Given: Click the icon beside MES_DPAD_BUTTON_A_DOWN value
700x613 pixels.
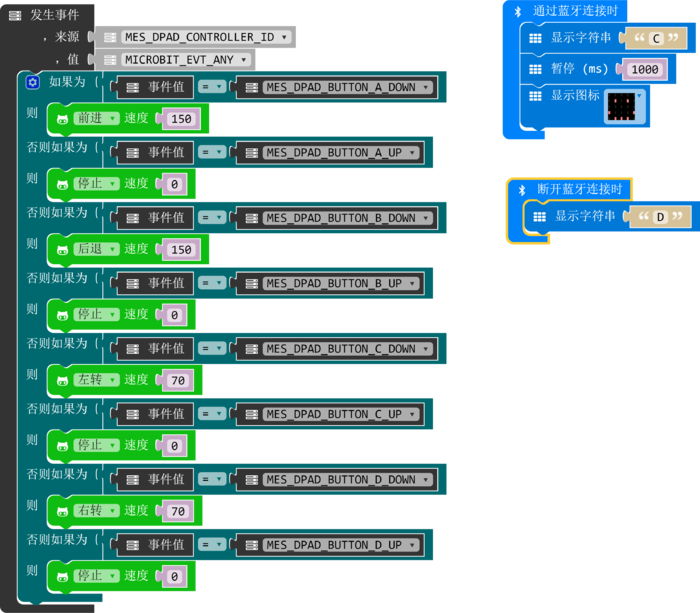Looking at the screenshot, I should click(252, 88).
